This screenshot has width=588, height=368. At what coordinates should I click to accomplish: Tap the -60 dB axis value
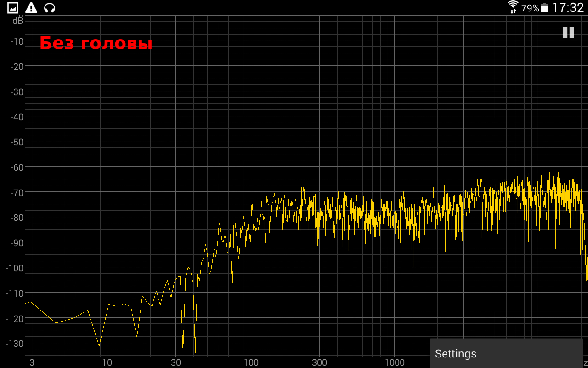[17, 167]
